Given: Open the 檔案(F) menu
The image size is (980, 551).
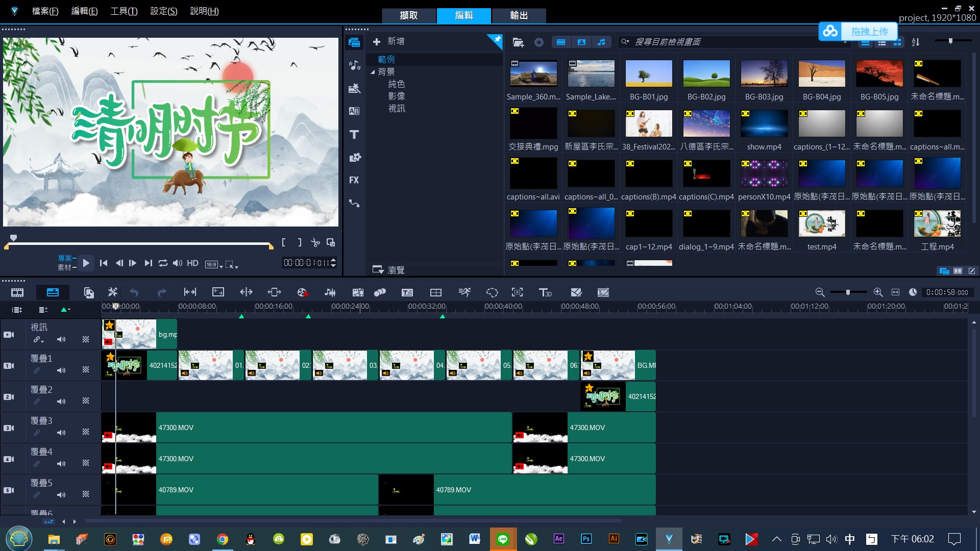Looking at the screenshot, I should click(45, 11).
